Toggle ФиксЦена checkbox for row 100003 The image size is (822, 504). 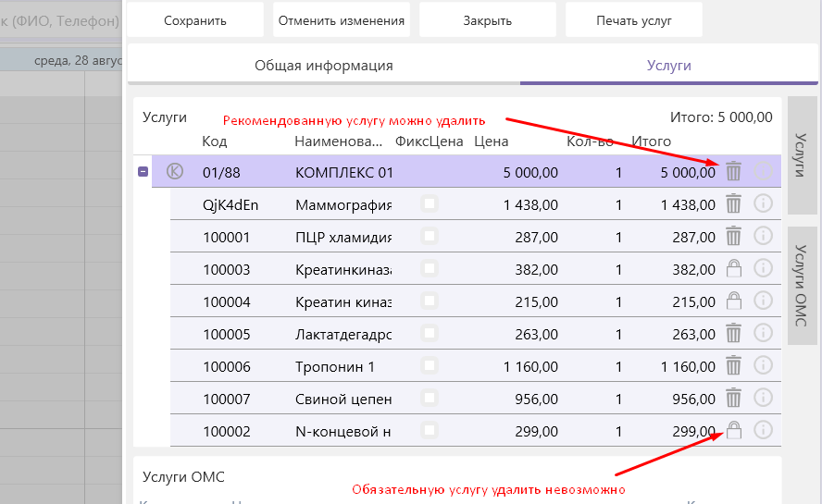point(430,269)
